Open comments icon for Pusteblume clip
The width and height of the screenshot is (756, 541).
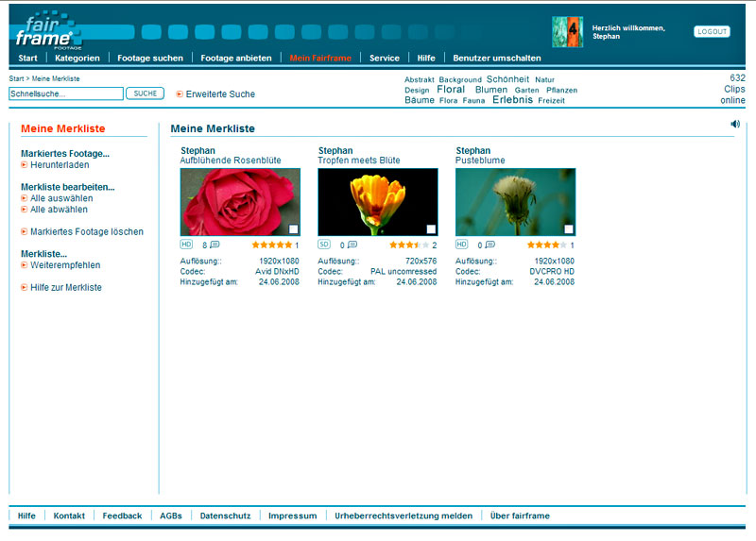490,245
